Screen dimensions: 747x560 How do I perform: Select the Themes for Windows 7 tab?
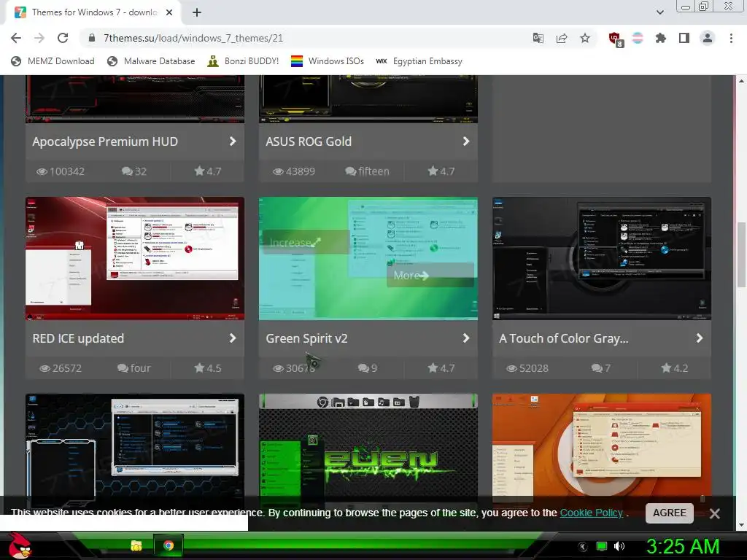[94, 12]
